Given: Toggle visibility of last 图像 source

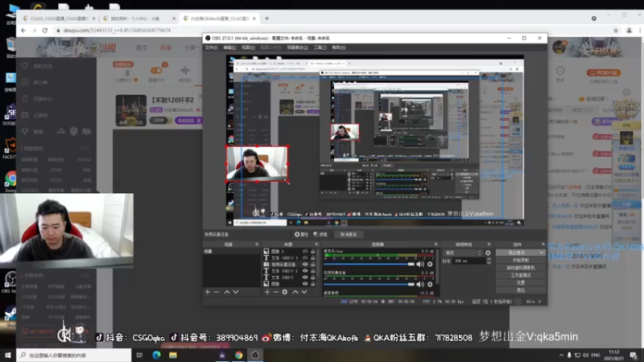Looking at the screenshot, I should 305,284.
